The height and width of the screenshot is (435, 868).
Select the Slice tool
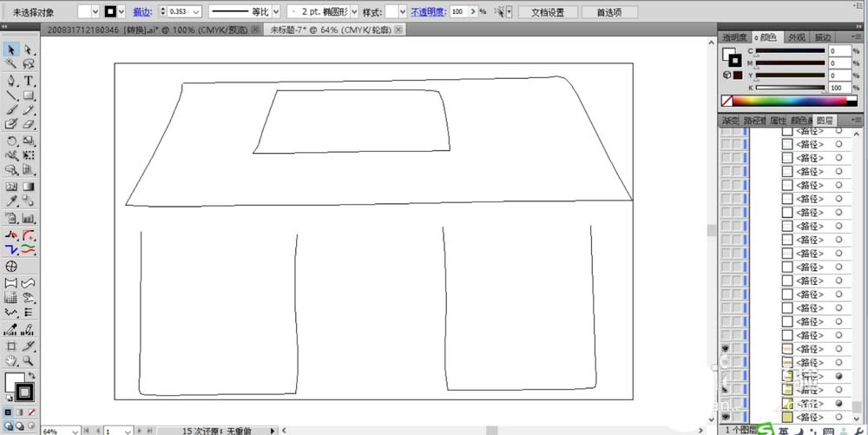[29, 346]
